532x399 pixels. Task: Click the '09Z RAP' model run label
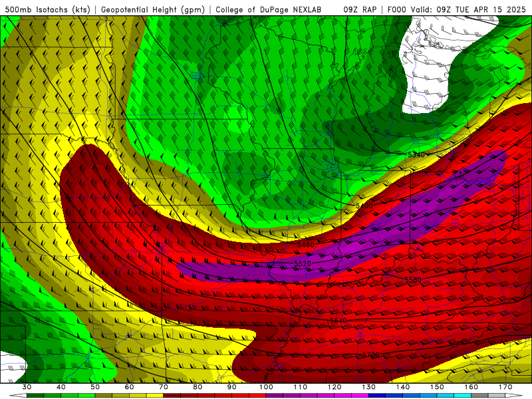click(360, 10)
